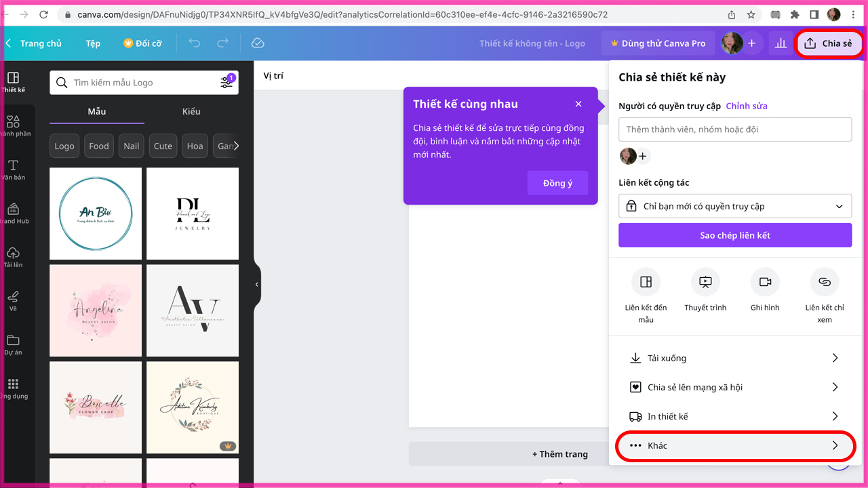The image size is (868, 488).
Task: Open the Brand Hub panel
Action: (14, 214)
